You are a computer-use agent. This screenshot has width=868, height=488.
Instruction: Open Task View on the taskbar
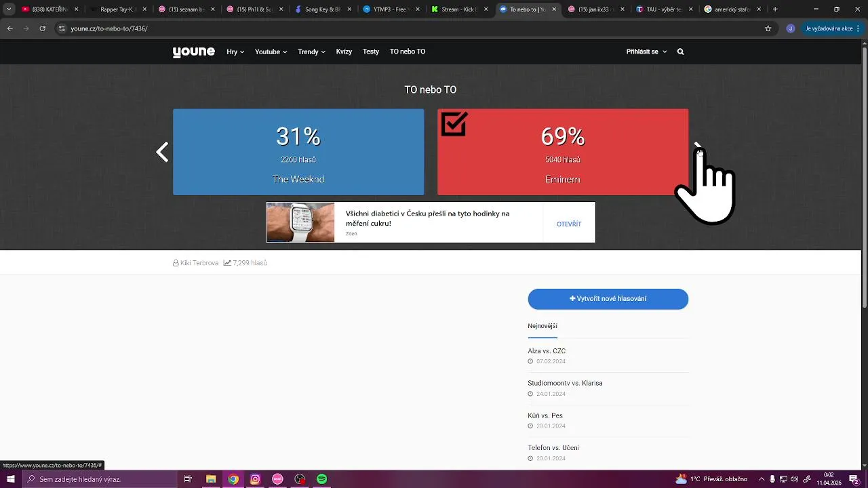(x=189, y=479)
